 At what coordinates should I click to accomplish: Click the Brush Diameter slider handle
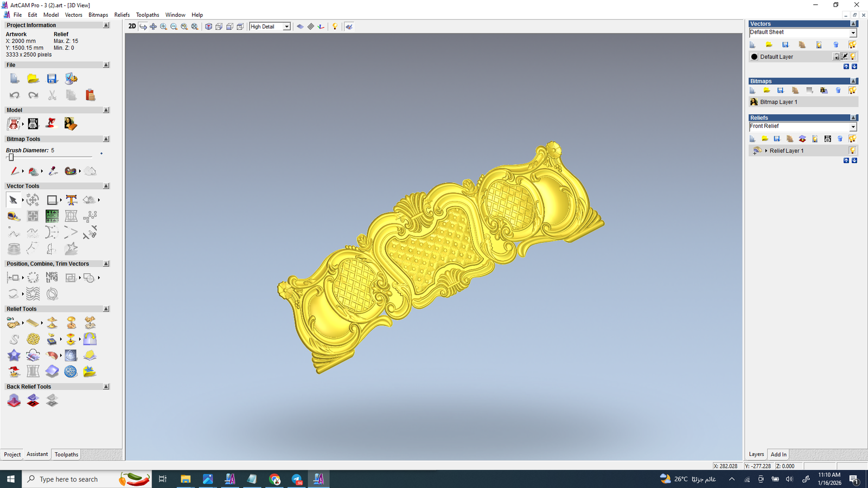click(x=11, y=157)
